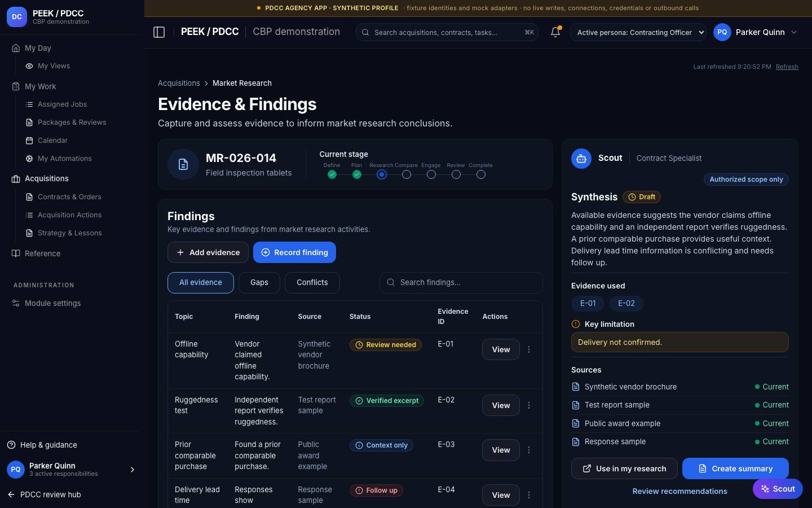Open My Views in sidebar
The width and height of the screenshot is (812, 508).
pyautogui.click(x=54, y=66)
